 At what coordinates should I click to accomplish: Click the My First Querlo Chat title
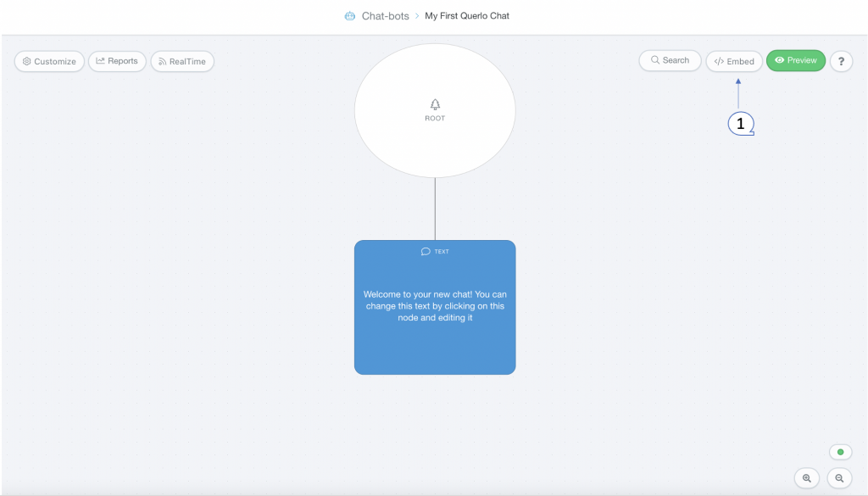click(467, 16)
